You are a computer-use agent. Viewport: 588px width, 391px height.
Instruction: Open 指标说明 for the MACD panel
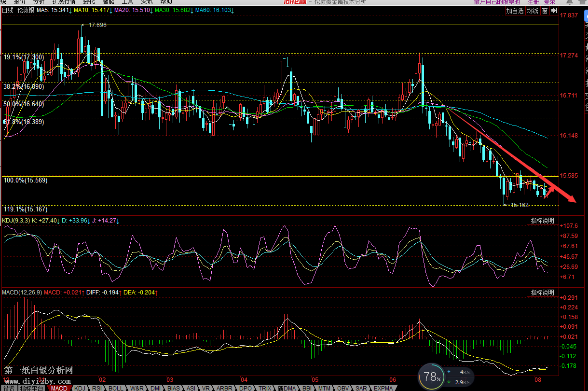pyautogui.click(x=542, y=293)
